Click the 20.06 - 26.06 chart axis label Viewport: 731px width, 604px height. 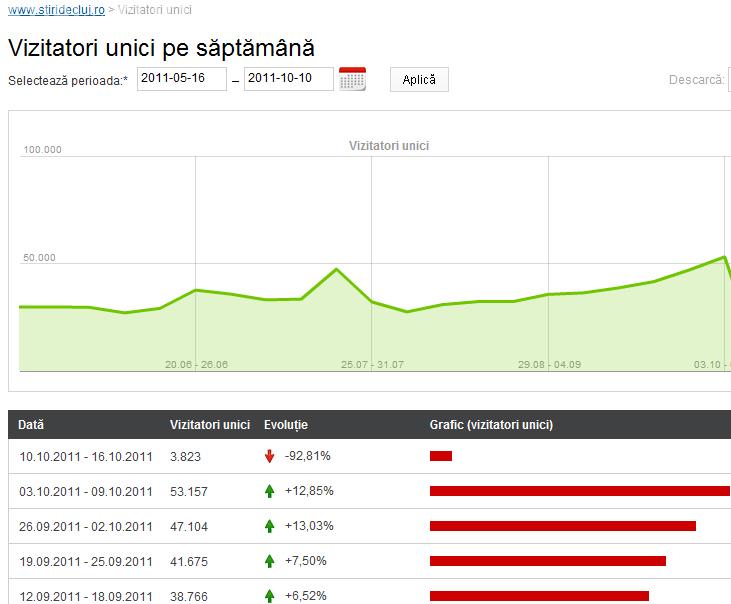pos(196,364)
